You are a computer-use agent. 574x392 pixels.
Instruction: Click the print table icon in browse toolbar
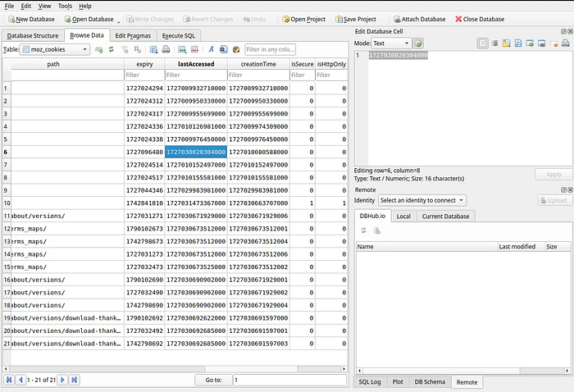(166, 49)
